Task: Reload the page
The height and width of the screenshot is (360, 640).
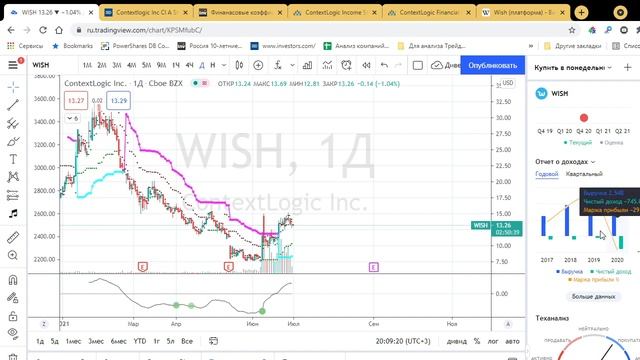Action: click(x=43, y=30)
